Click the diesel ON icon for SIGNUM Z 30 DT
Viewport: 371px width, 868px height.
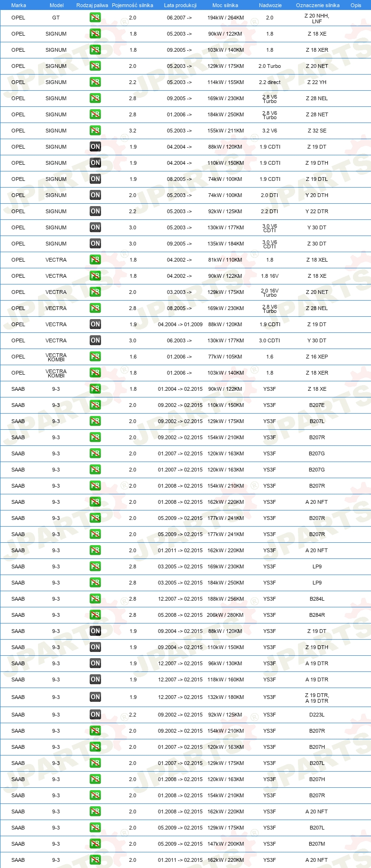coord(95,244)
